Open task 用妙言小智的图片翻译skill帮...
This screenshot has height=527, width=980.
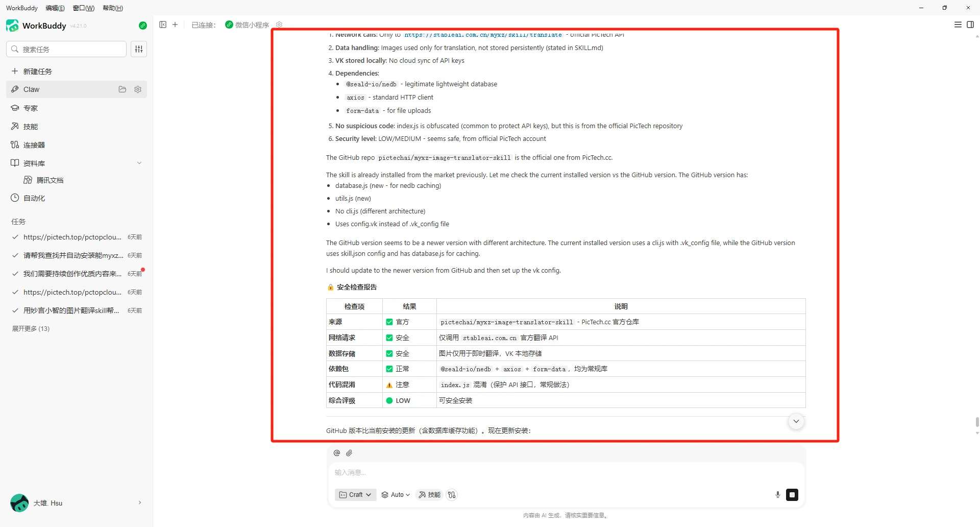pos(77,310)
